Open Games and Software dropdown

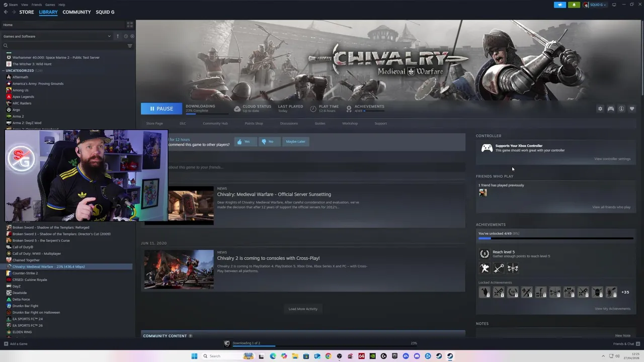57,36
